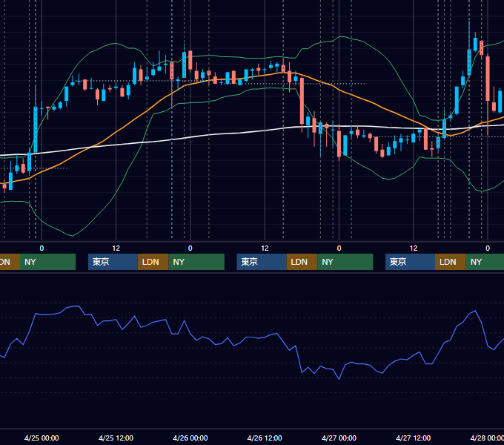
Task: Click the LDN session bar on 4/27
Action: coord(451,262)
